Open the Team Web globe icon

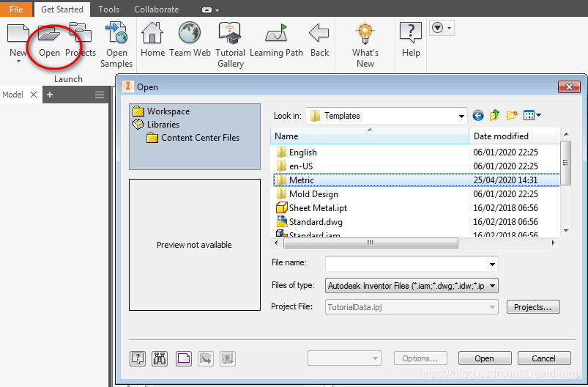(x=190, y=32)
